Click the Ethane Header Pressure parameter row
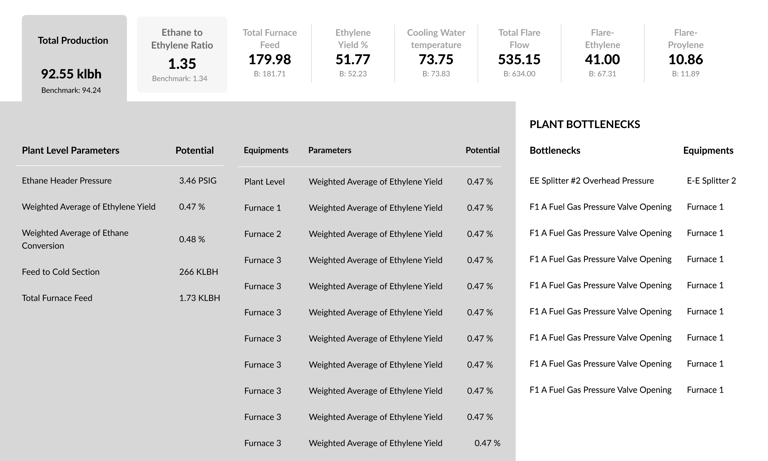 coord(120,180)
